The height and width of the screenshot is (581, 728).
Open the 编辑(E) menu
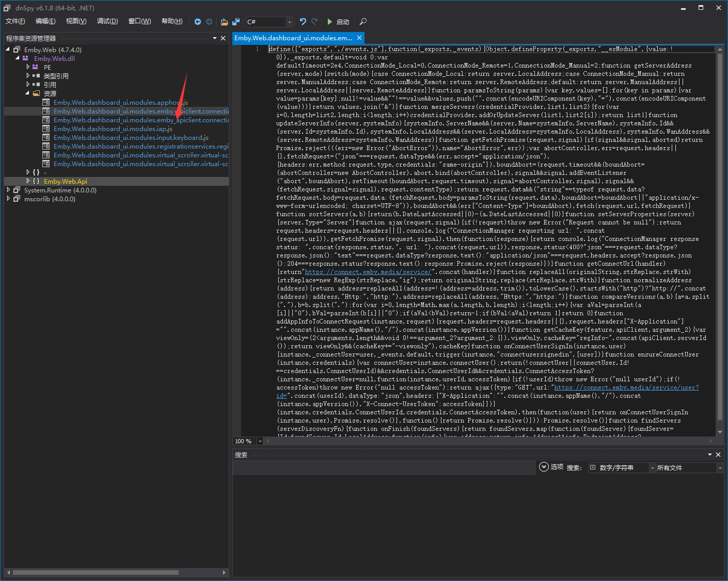(x=45, y=21)
